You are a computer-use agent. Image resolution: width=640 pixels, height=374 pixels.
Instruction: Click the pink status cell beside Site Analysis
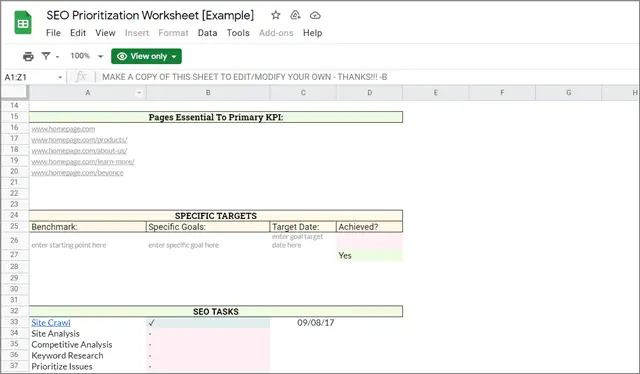coord(208,334)
